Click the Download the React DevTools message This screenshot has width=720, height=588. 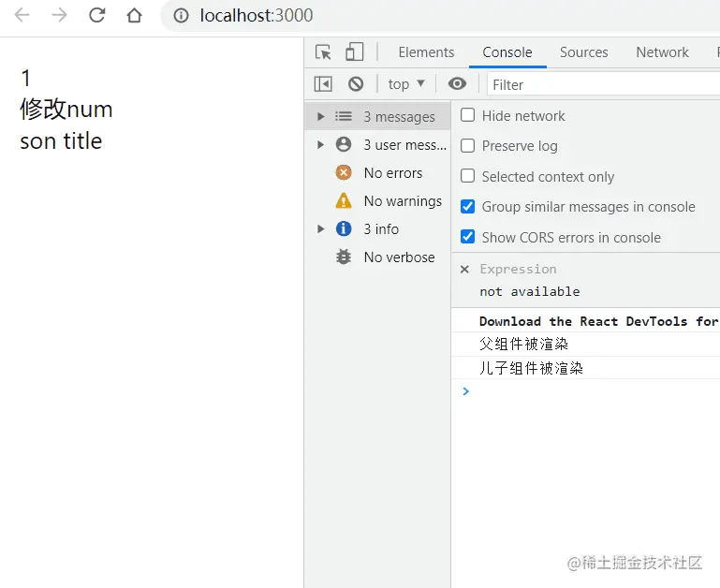598,321
